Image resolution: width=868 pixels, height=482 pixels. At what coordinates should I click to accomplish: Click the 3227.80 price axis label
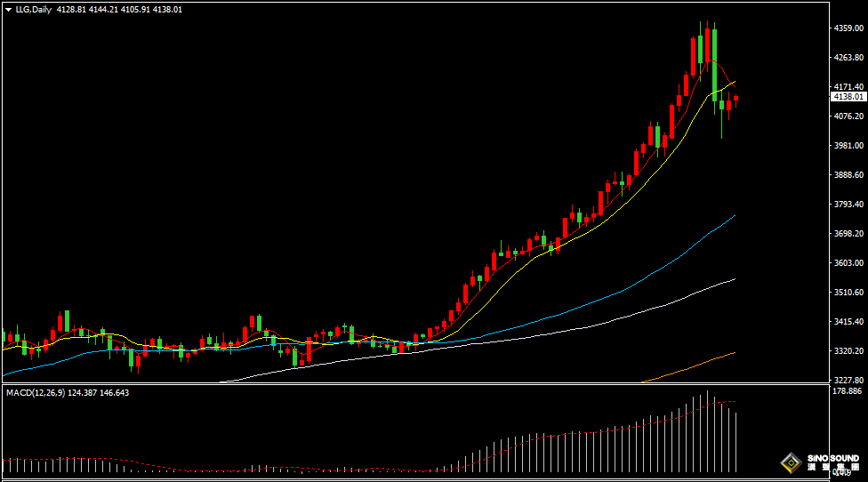pos(848,380)
